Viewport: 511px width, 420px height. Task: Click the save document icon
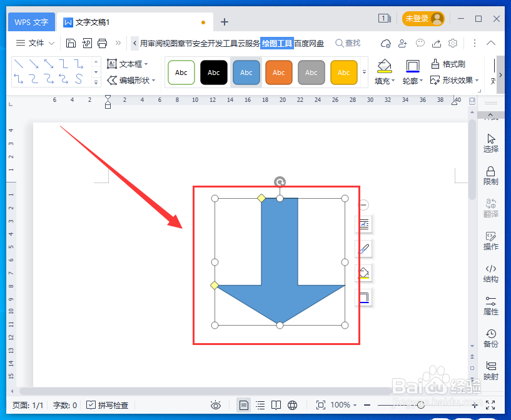(x=70, y=43)
